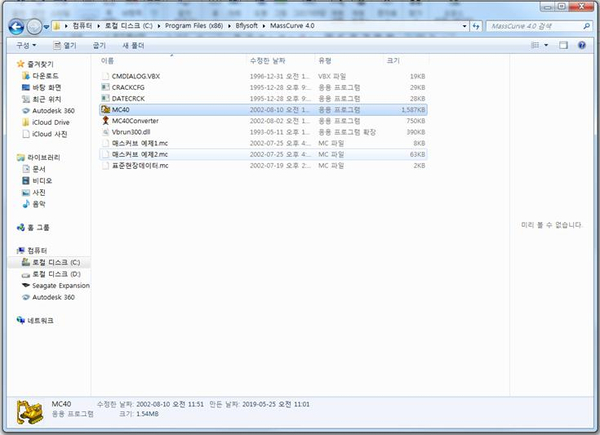Click the change view icon
The width and height of the screenshot is (600, 435).
point(535,45)
